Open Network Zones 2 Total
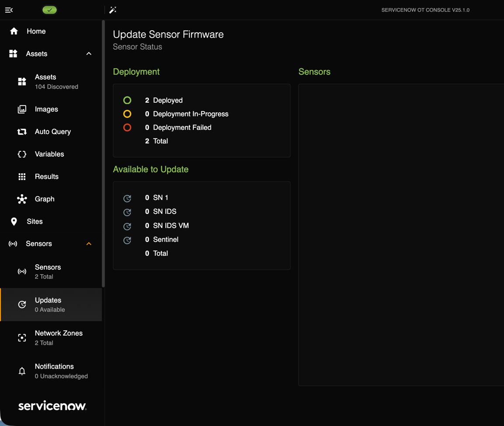 pos(51,338)
